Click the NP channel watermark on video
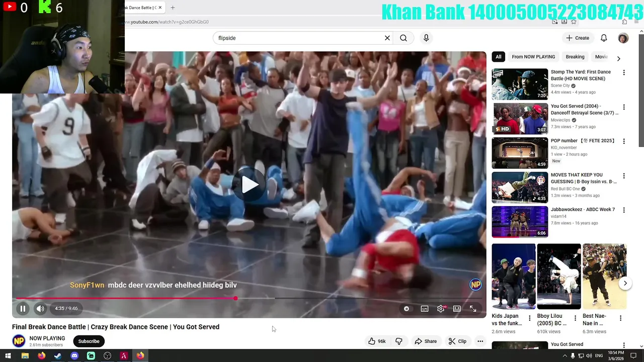The image size is (644, 362). tap(475, 285)
